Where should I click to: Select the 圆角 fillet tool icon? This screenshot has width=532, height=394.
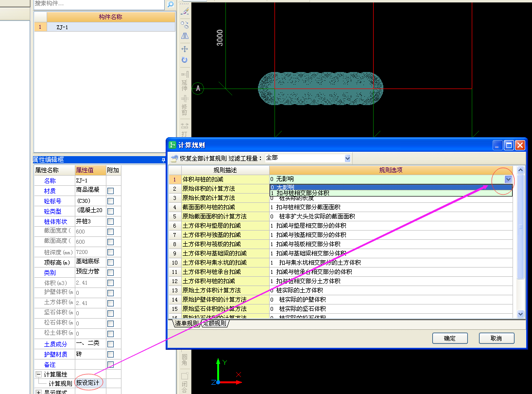point(185,359)
